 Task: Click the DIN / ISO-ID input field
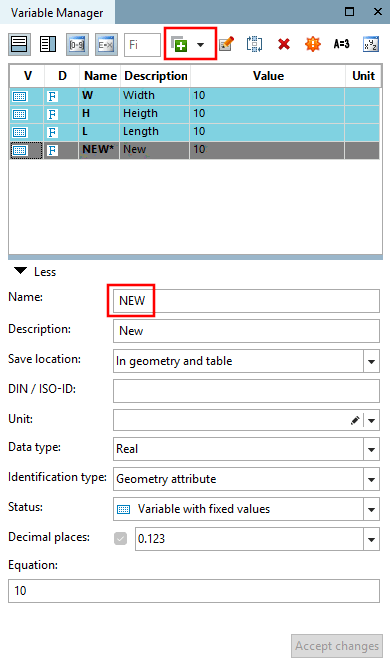click(246, 391)
